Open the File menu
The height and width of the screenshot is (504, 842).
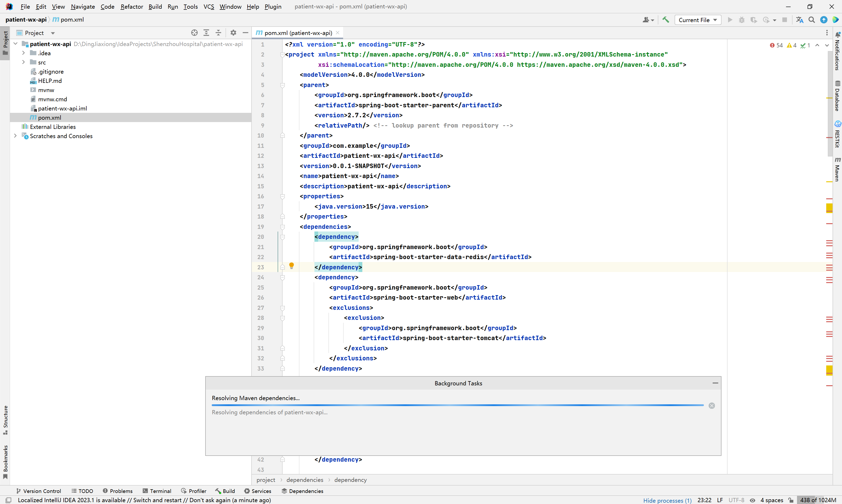coord(25,7)
